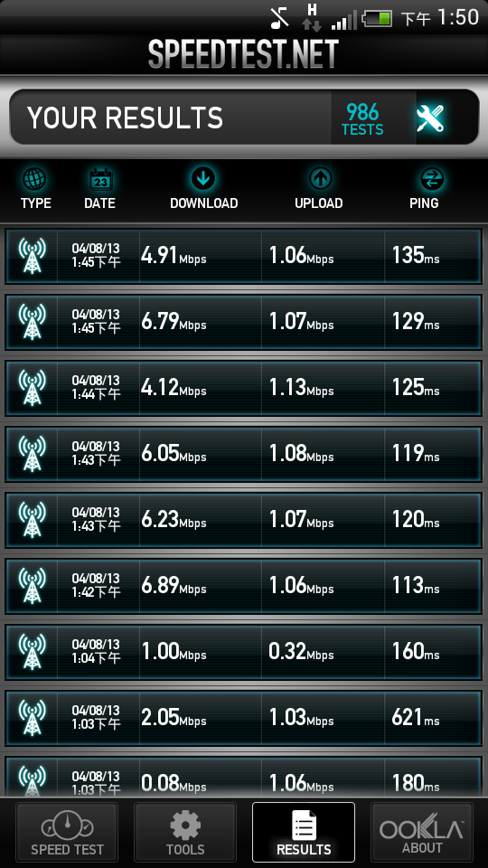Open the 6.89 Mbps result from 1:42

[243, 586]
